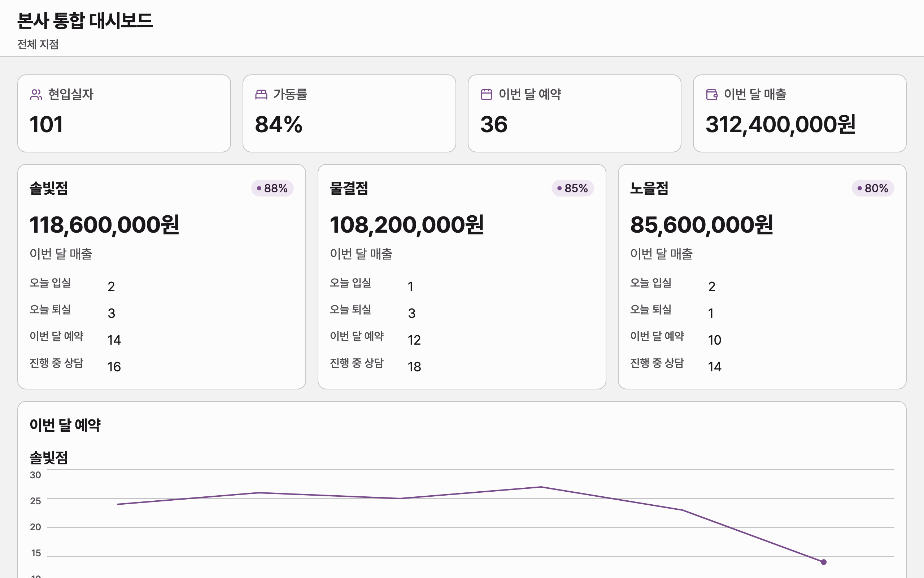
Task: Click 물결점 오늘 퇴실 row label
Action: (x=350, y=310)
